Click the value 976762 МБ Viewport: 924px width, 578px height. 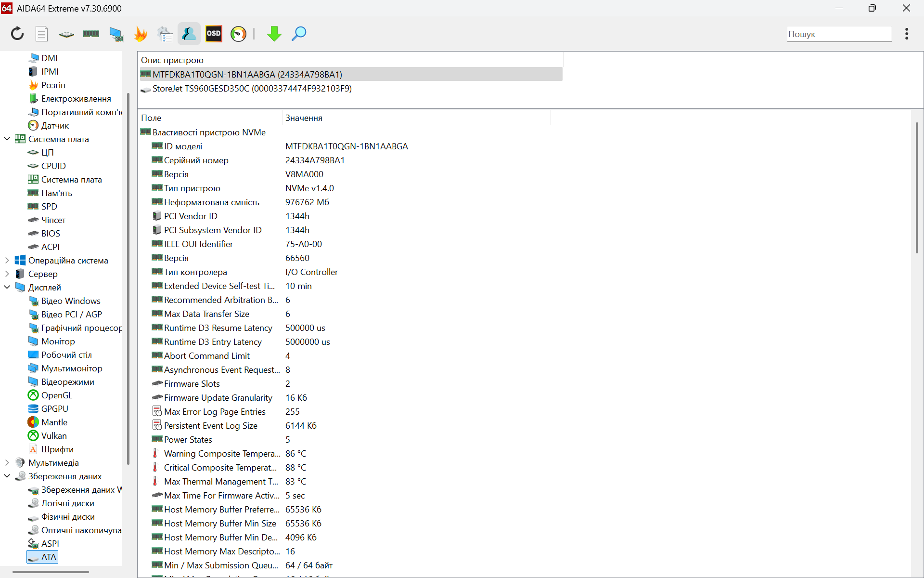(x=307, y=202)
